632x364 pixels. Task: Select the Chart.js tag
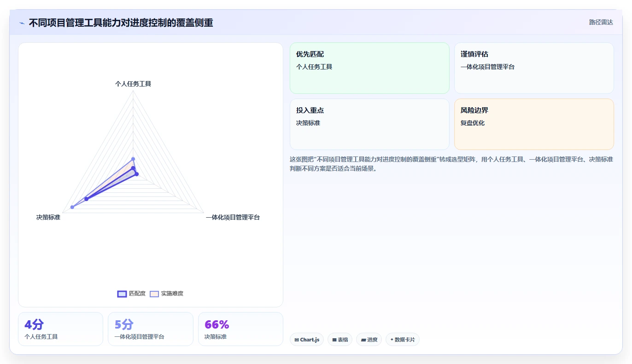coord(307,340)
